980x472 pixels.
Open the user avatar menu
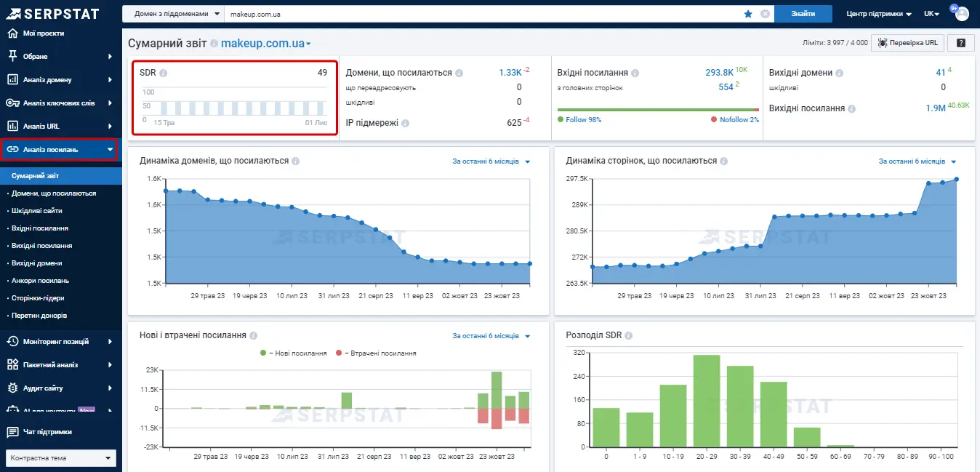point(962,14)
